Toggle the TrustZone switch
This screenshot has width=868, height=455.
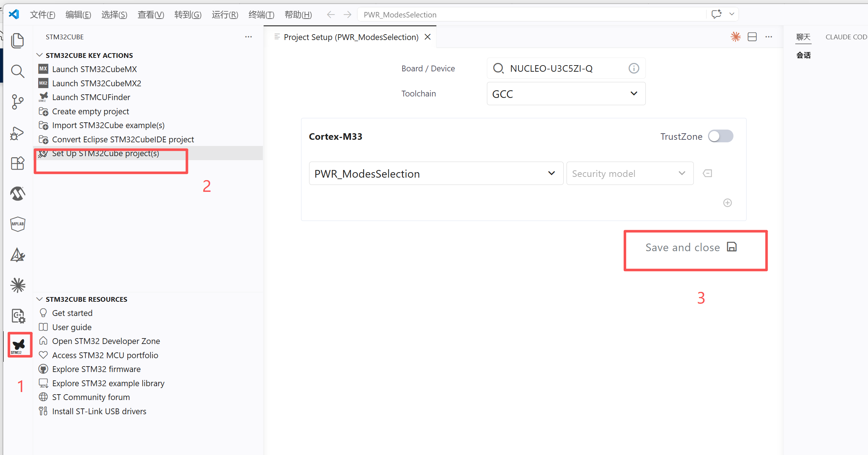(x=721, y=136)
